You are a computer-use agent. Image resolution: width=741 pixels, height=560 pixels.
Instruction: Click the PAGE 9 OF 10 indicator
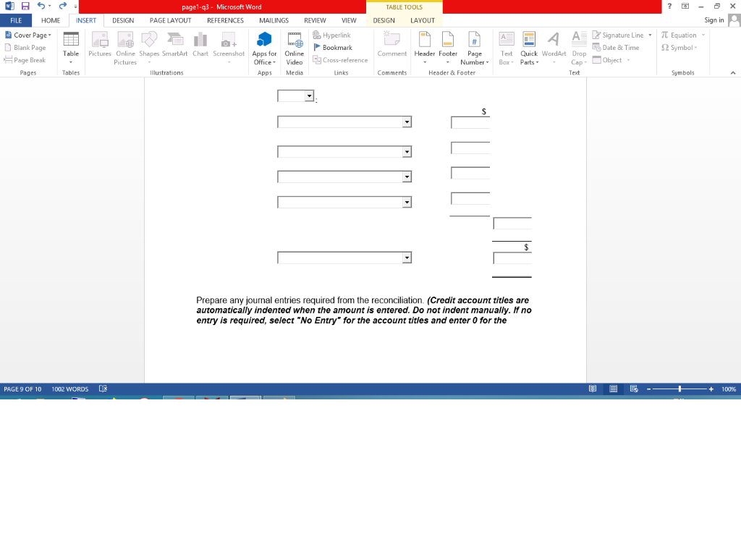tap(22, 389)
